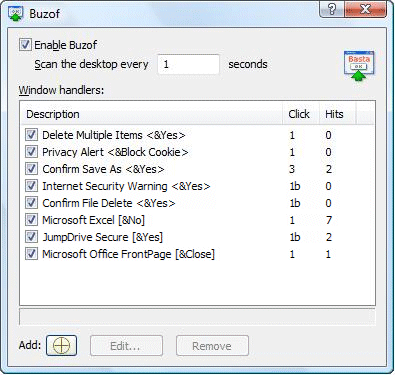Uncheck the Privacy Alert handler checkbox

click(31, 152)
